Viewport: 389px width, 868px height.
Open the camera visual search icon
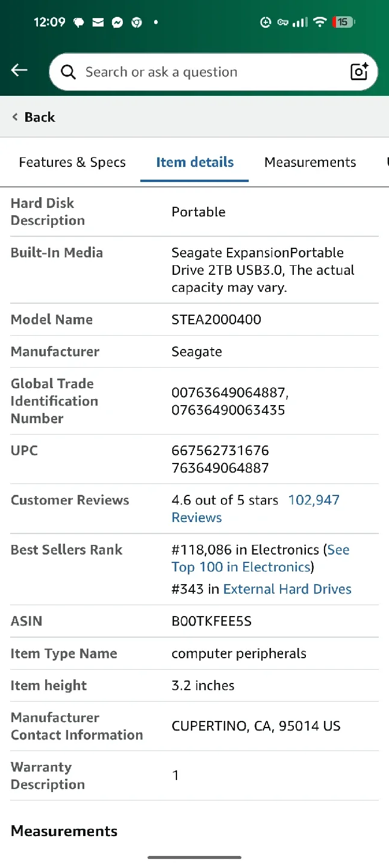[359, 71]
